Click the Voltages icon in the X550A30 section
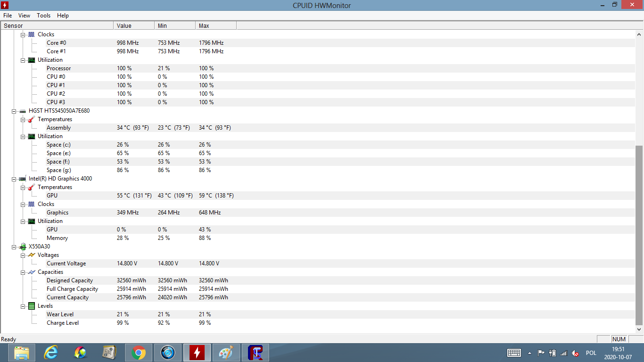The image size is (644, 362). pyautogui.click(x=31, y=255)
